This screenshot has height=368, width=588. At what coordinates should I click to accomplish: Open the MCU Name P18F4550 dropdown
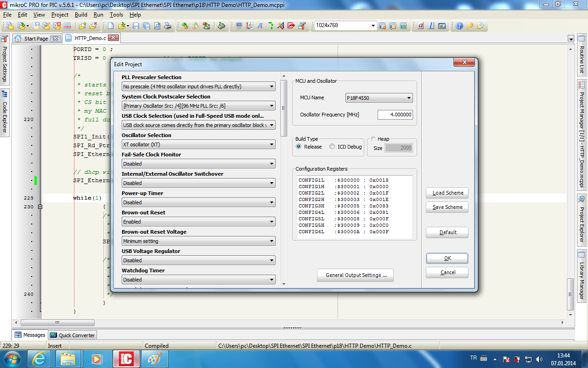pos(379,98)
